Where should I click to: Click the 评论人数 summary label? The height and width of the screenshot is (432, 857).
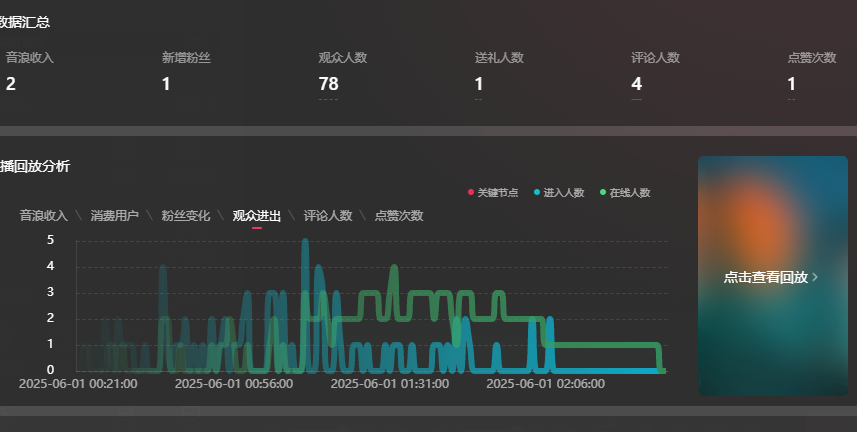point(655,57)
